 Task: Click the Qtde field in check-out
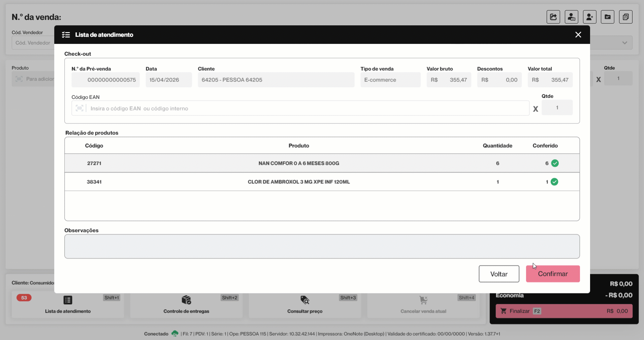point(557,108)
